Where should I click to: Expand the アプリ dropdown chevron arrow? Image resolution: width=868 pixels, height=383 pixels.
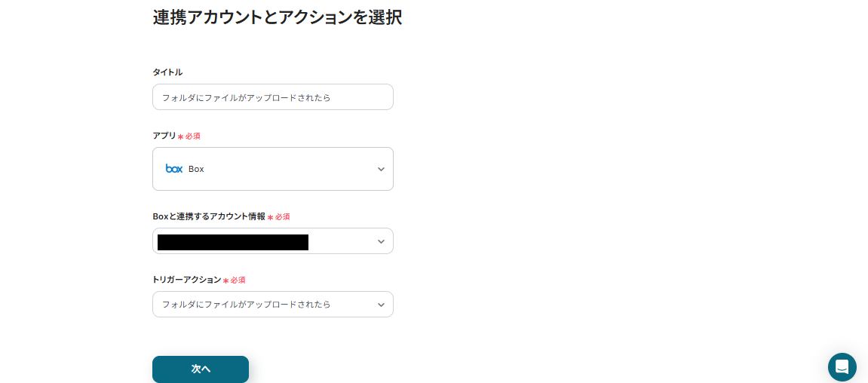coord(381,170)
